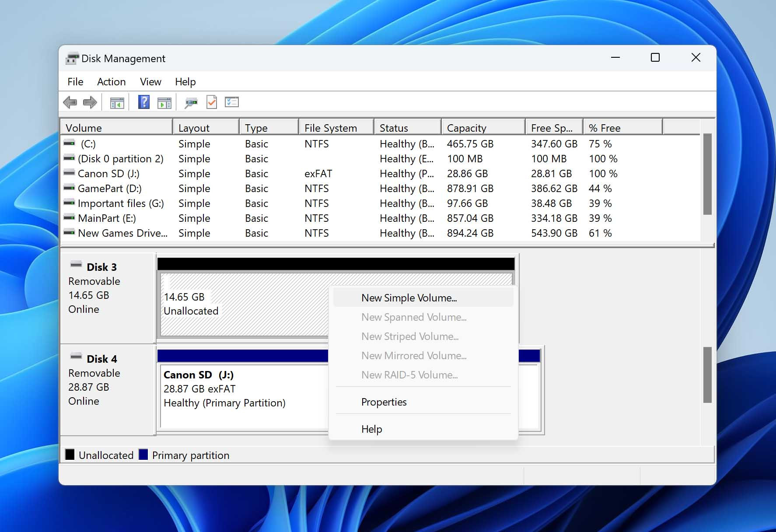Image resolution: width=776 pixels, height=532 pixels.
Task: Click the Back arrow toolbar icon
Action: 70,103
